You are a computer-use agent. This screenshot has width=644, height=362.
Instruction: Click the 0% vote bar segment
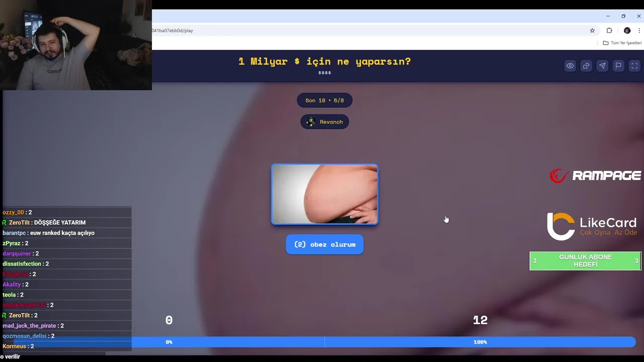click(x=169, y=342)
